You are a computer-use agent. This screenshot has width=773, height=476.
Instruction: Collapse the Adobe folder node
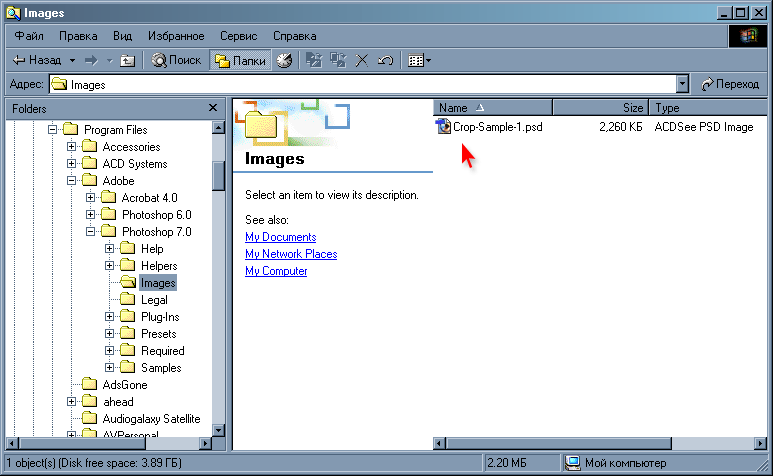(71, 180)
